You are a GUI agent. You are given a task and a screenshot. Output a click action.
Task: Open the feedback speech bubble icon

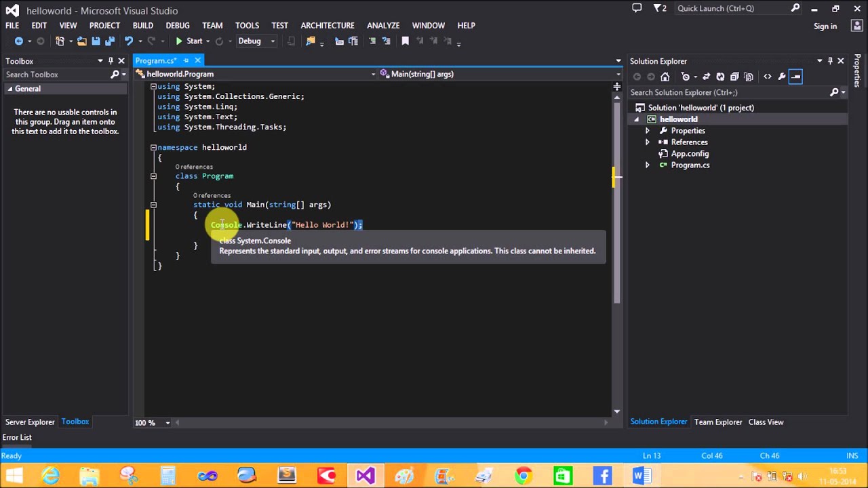pyautogui.click(x=637, y=8)
